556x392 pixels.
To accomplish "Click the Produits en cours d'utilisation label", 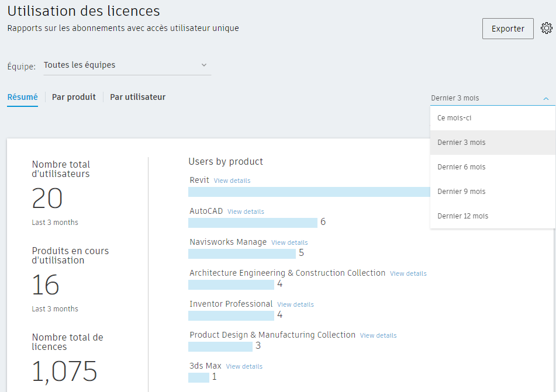I will click(70, 255).
